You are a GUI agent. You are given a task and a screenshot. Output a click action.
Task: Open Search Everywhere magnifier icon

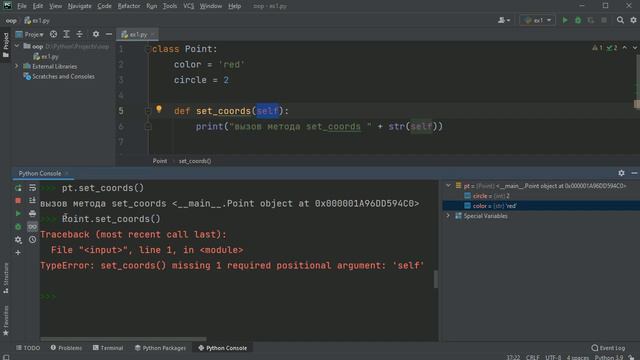click(620, 20)
